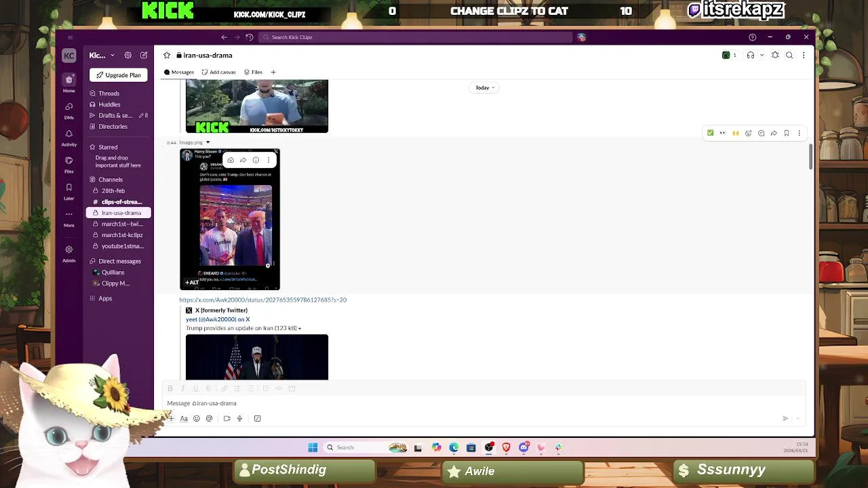Viewport: 868px width, 488px height.
Task: Open the Trump and Sneako image thumbnail
Action: point(230,219)
